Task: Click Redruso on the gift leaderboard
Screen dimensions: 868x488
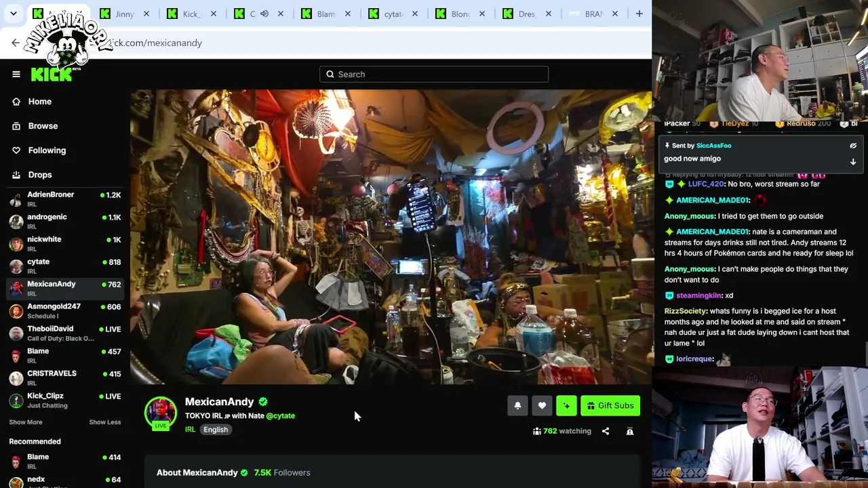Action: pos(801,124)
